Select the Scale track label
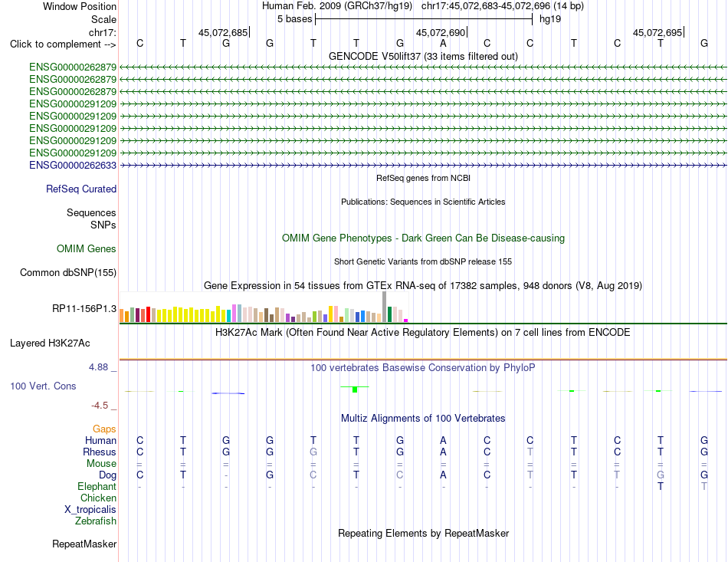The height and width of the screenshot is (562, 728). (x=103, y=19)
